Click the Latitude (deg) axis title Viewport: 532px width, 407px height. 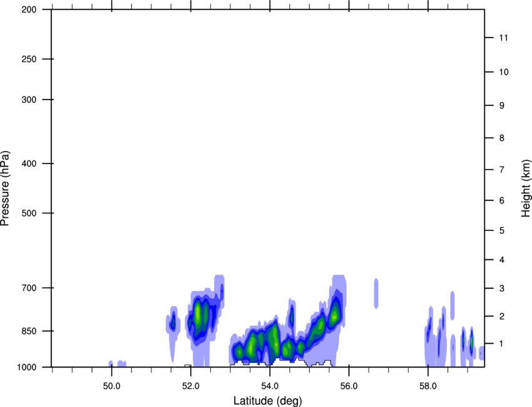tap(268, 401)
